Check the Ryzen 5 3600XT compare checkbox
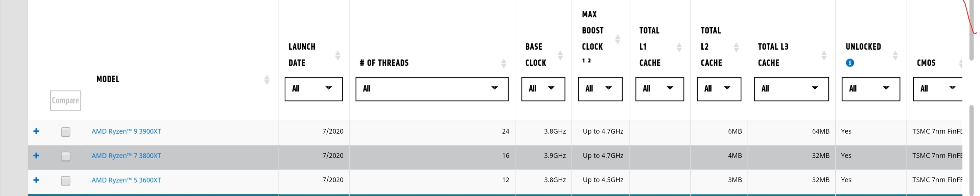 click(66, 180)
